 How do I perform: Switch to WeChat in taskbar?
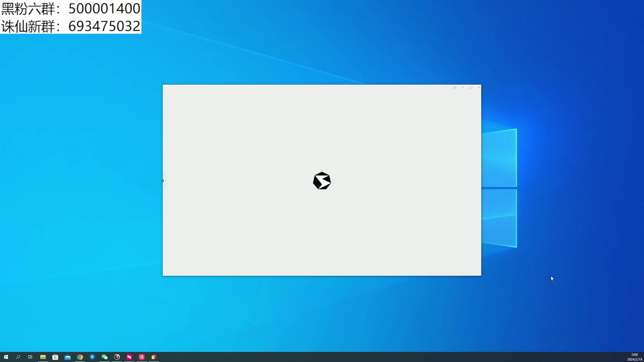(105, 357)
